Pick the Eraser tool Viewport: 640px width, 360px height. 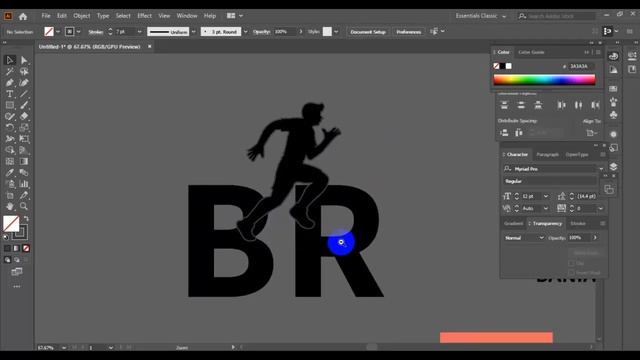tap(24, 116)
